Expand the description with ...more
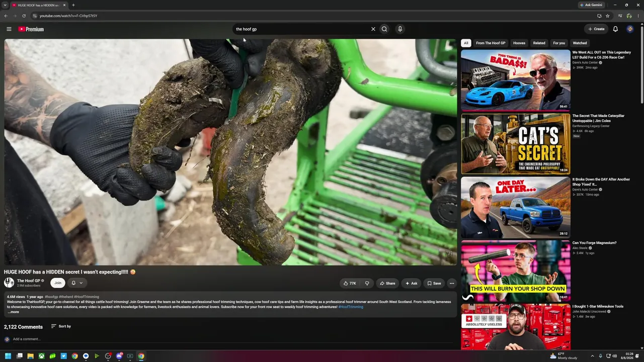Image resolution: width=644 pixels, height=362 pixels. 13,312
